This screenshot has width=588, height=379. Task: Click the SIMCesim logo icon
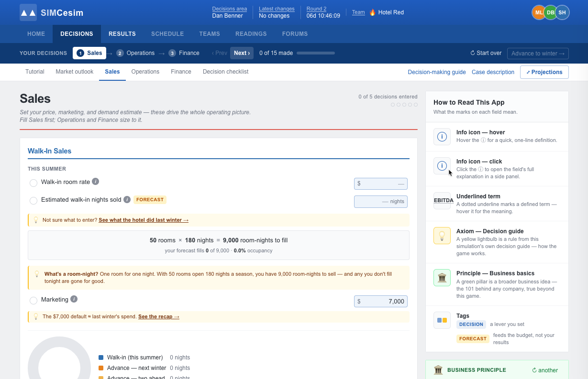[x=28, y=12]
